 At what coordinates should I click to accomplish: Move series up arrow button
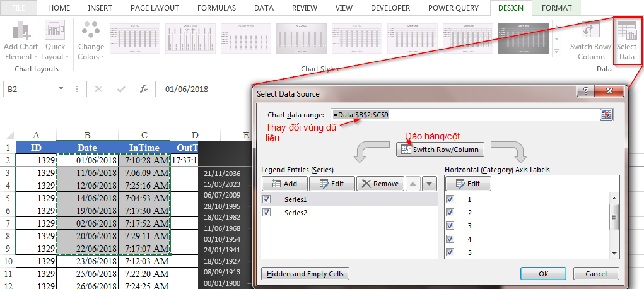coord(413,184)
